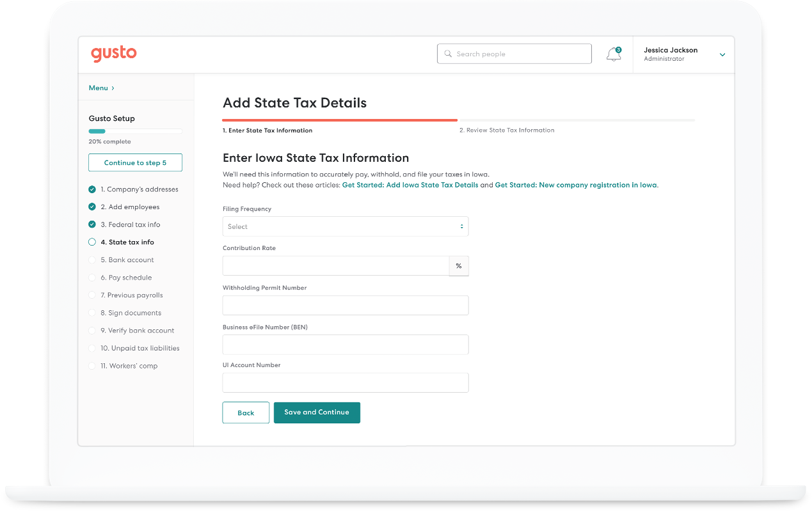Select the Pay schedule step circle
The height and width of the screenshot is (511, 812).
pos(92,278)
